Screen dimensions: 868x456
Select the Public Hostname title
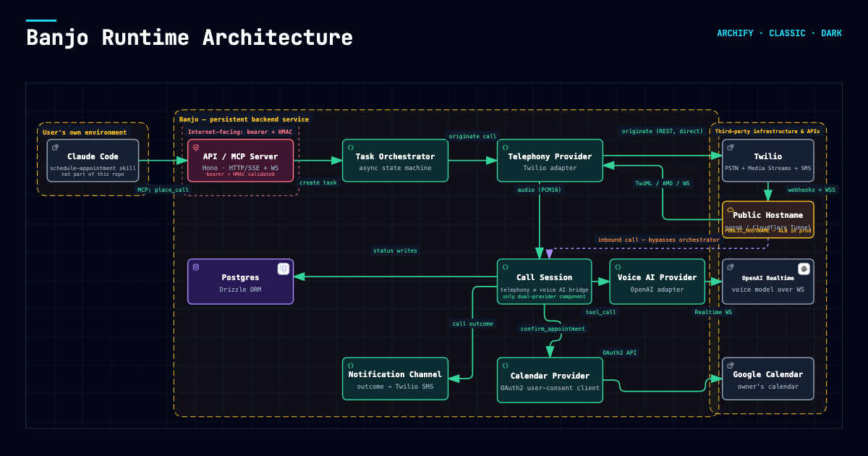[767, 215]
